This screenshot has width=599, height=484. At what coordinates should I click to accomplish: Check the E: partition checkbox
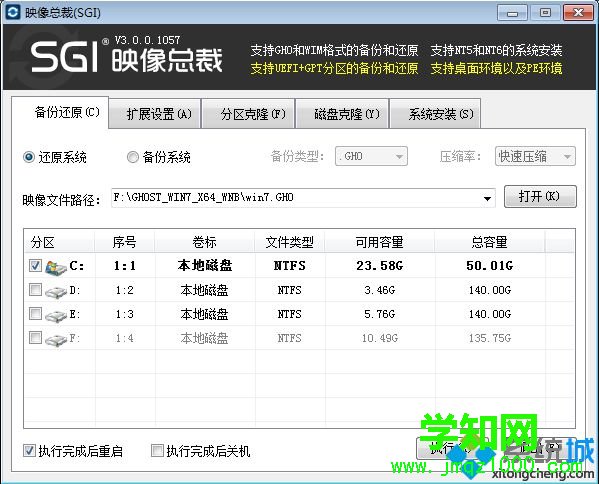36,314
